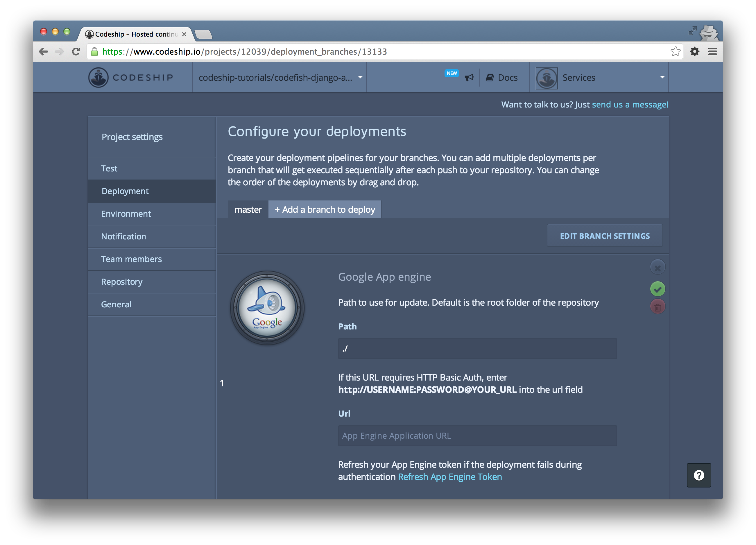Click the announcements megaphone icon
756x545 pixels.
coord(469,78)
